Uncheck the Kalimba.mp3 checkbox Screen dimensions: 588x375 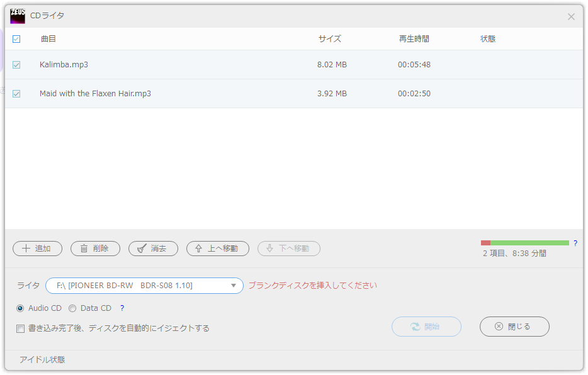coord(16,65)
